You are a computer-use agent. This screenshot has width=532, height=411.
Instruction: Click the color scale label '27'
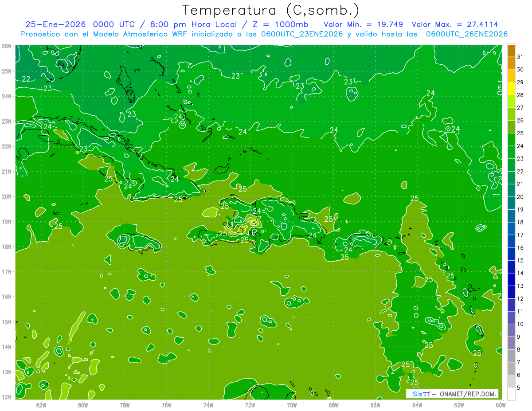coord(520,108)
